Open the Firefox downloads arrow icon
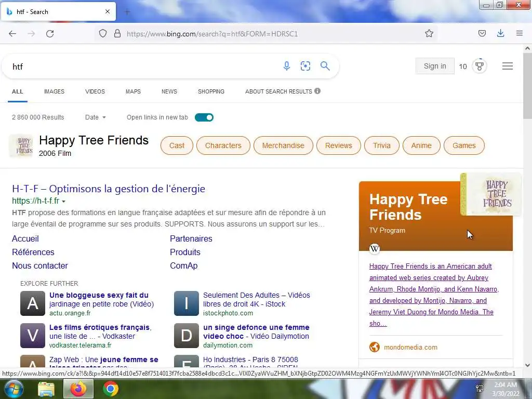Image resolution: width=532 pixels, height=399 pixels. click(x=500, y=33)
